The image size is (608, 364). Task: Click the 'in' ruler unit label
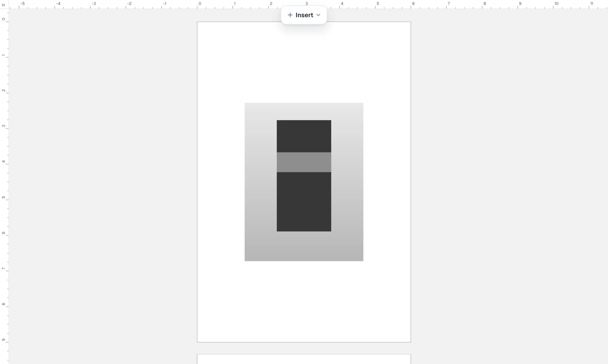tap(3, 5)
